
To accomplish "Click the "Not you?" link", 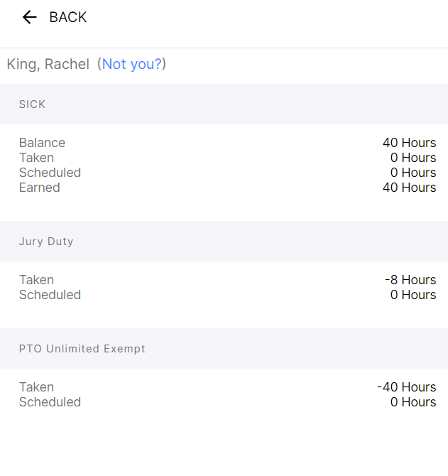I will point(131,64).
